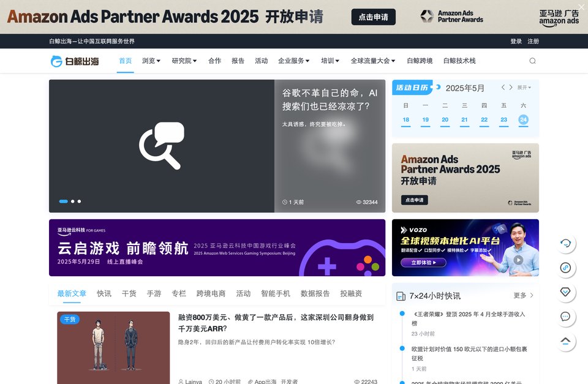
Task: Select third carousel indicator dot
Action: pyautogui.click(x=79, y=201)
